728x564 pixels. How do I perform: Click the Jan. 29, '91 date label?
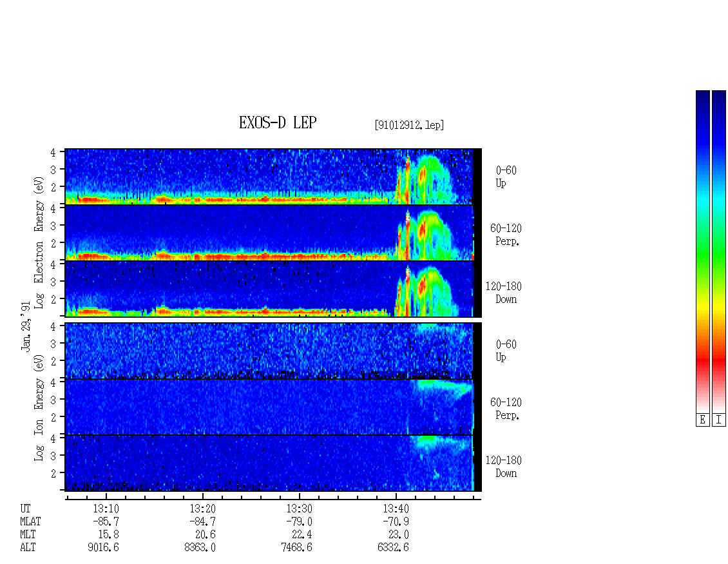tap(26, 326)
